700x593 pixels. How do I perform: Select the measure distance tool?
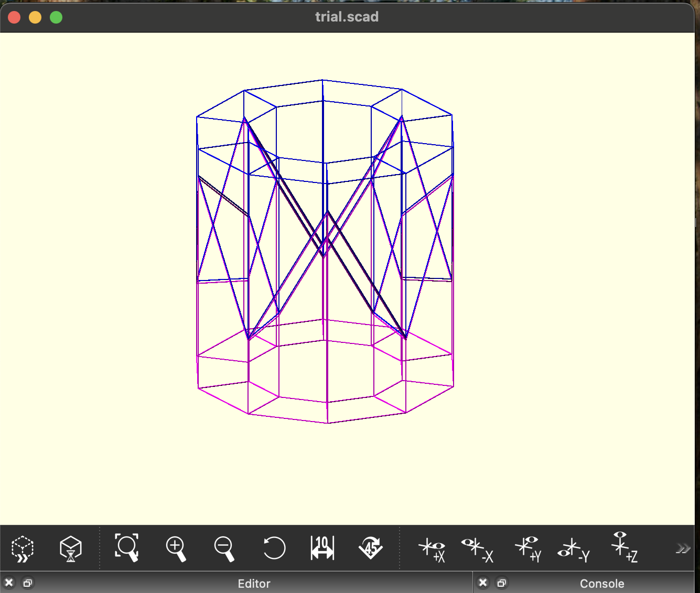tap(322, 548)
